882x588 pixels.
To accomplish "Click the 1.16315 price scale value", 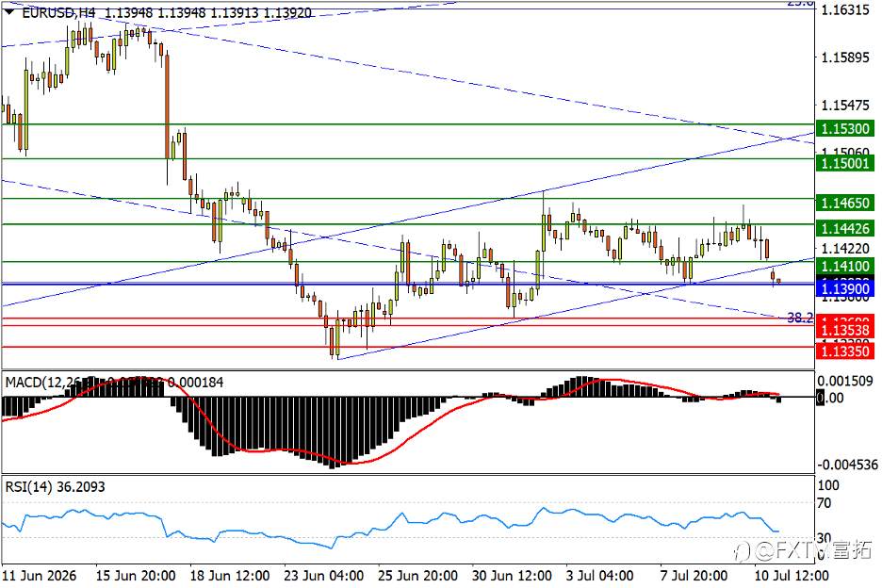I will (845, 10).
